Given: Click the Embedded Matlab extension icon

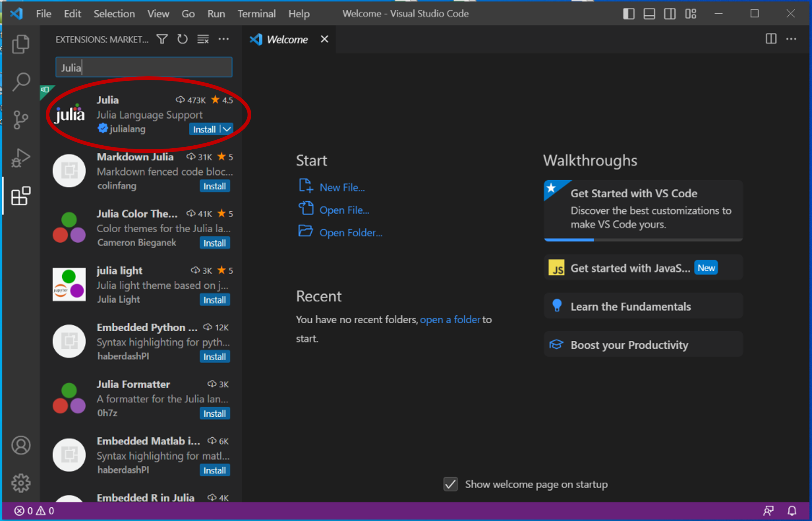Looking at the screenshot, I should tap(69, 455).
